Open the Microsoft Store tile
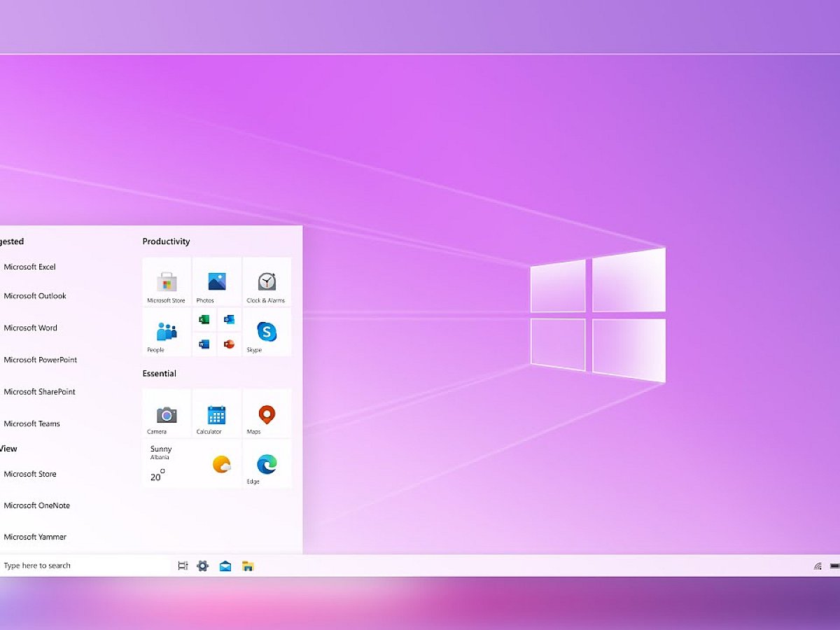 click(167, 281)
